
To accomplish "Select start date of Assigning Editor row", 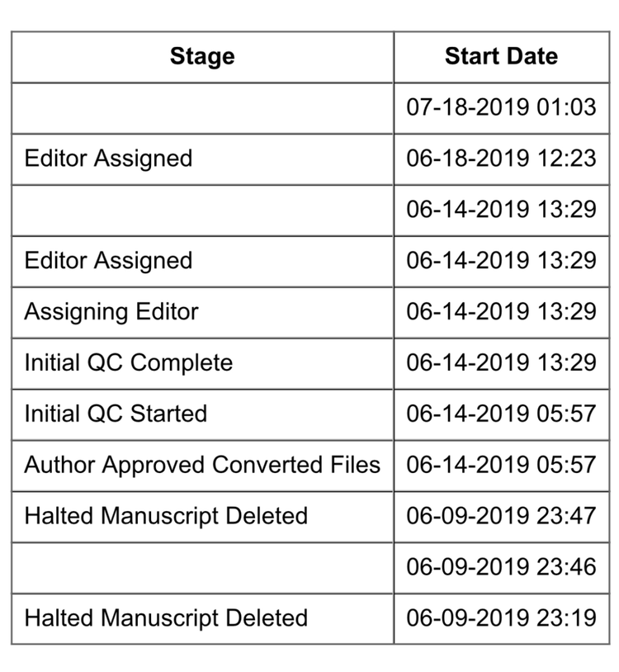I will pyautogui.click(x=501, y=312).
